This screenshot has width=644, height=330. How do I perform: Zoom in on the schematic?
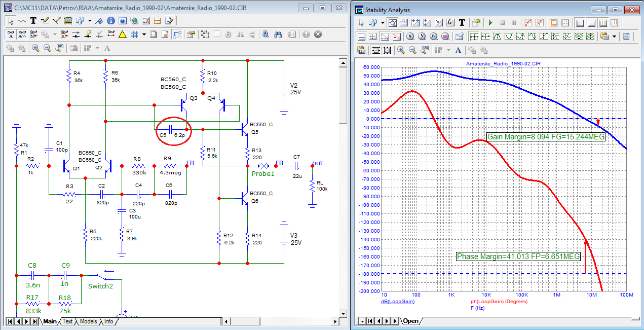point(35,48)
